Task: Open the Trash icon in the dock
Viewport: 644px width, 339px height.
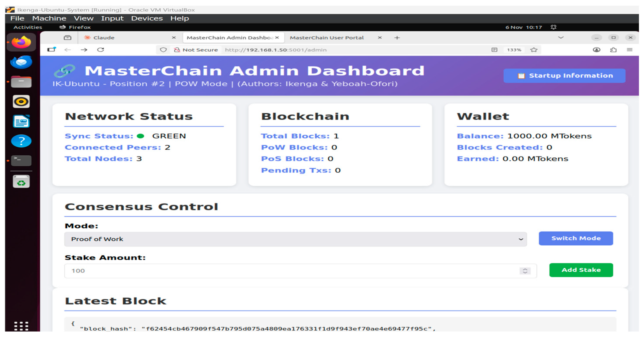Action: [21, 181]
